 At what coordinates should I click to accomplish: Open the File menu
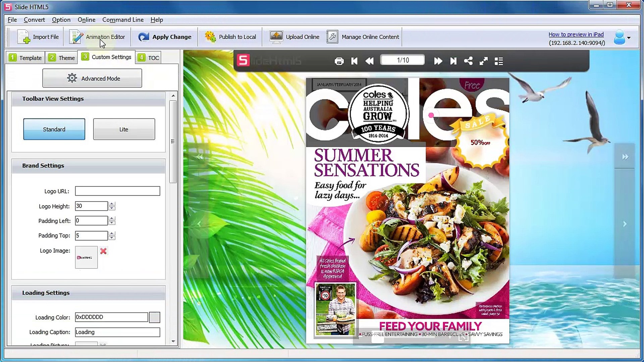(12, 20)
